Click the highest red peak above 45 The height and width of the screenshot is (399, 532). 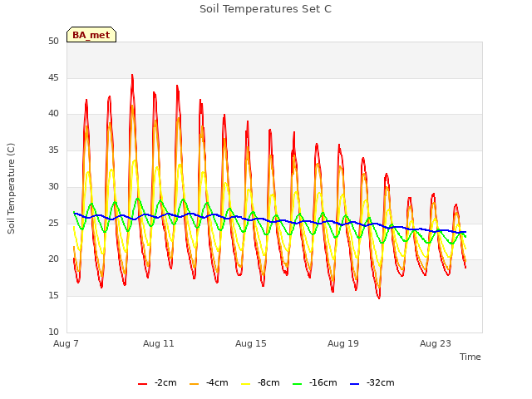click(132, 76)
